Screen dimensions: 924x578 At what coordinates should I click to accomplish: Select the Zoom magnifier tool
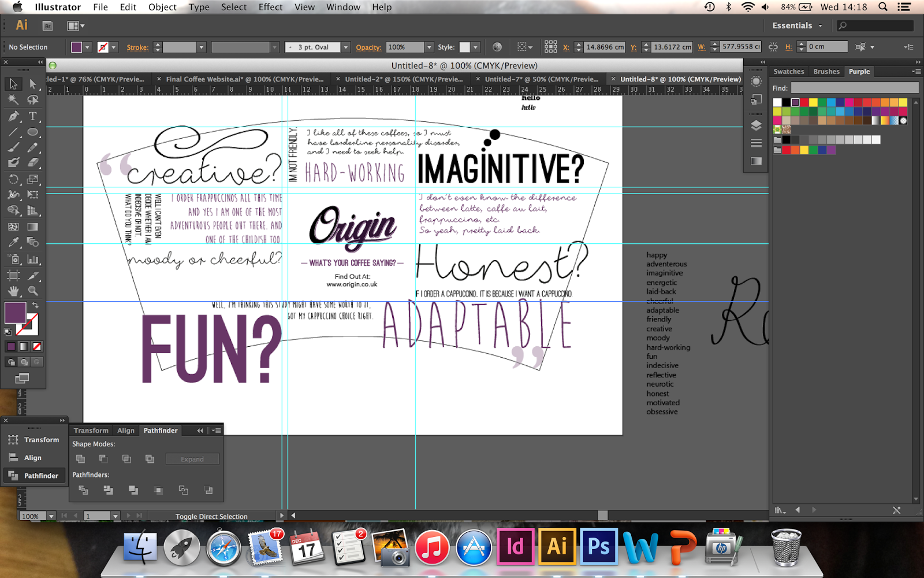pyautogui.click(x=33, y=291)
